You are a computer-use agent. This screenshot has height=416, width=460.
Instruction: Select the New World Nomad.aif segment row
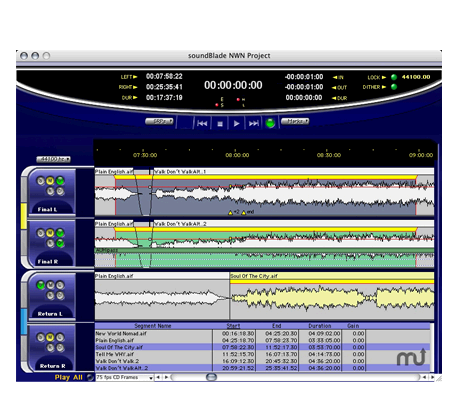click(262, 333)
